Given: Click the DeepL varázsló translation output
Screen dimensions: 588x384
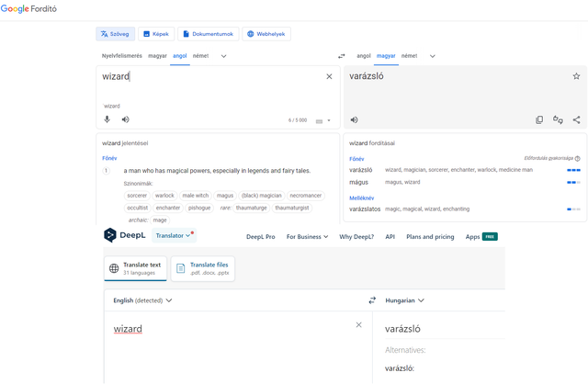Looking at the screenshot, I should (402, 329).
